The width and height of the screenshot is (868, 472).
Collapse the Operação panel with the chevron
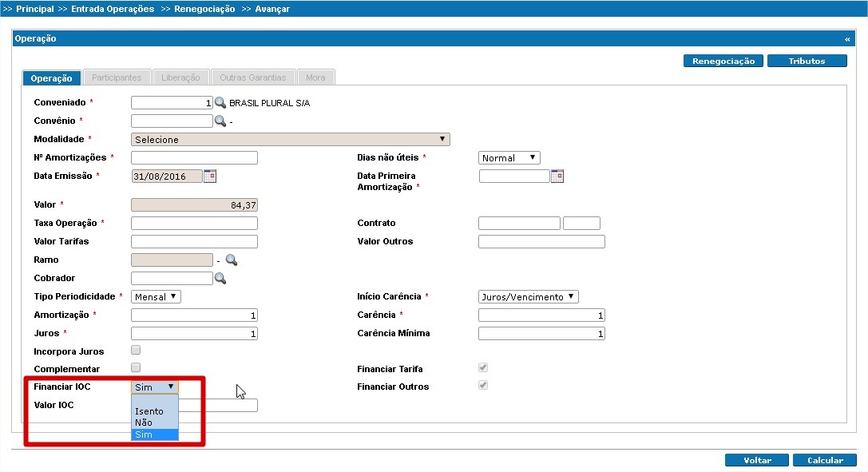coord(846,38)
